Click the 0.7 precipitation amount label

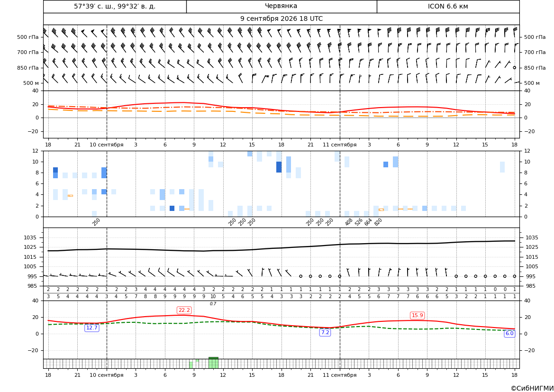tap(213, 304)
